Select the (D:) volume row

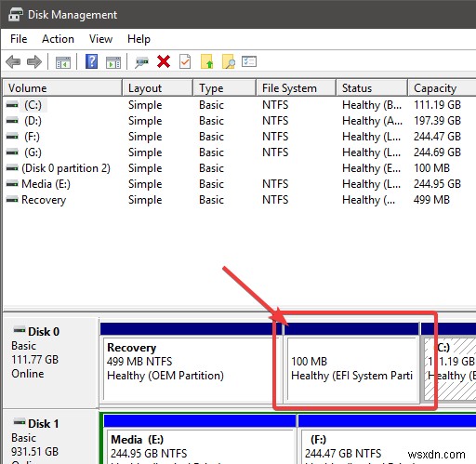(239, 121)
